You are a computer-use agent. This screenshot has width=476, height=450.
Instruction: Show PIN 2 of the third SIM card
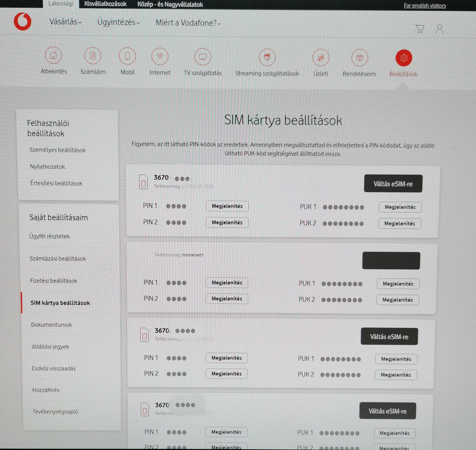pos(227,374)
